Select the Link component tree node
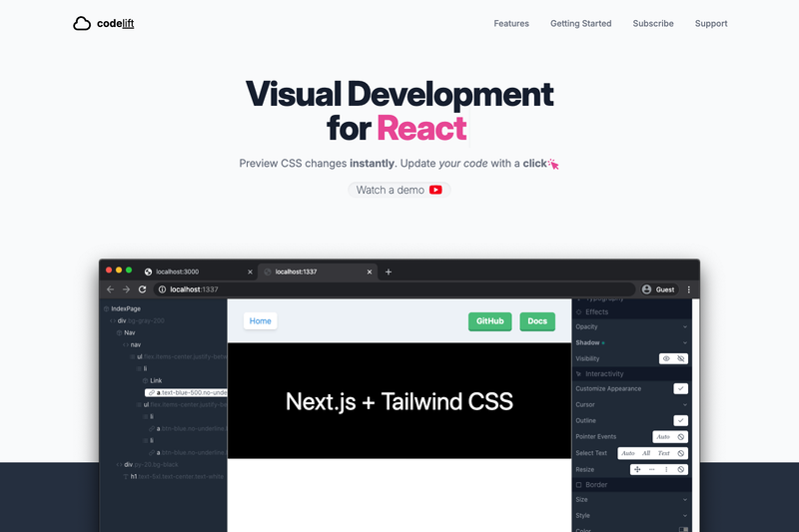The height and width of the screenshot is (532, 799). 153,380
